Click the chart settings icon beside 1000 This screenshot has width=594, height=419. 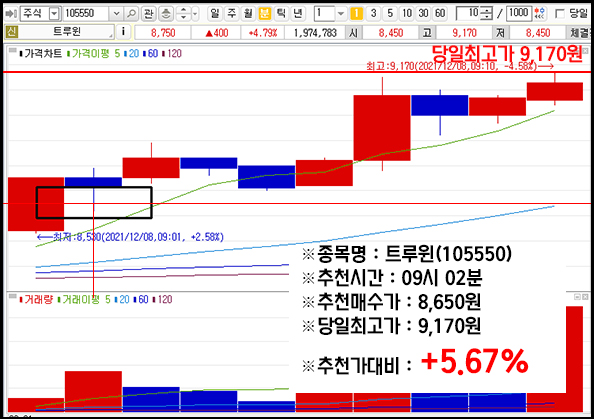(x=539, y=14)
